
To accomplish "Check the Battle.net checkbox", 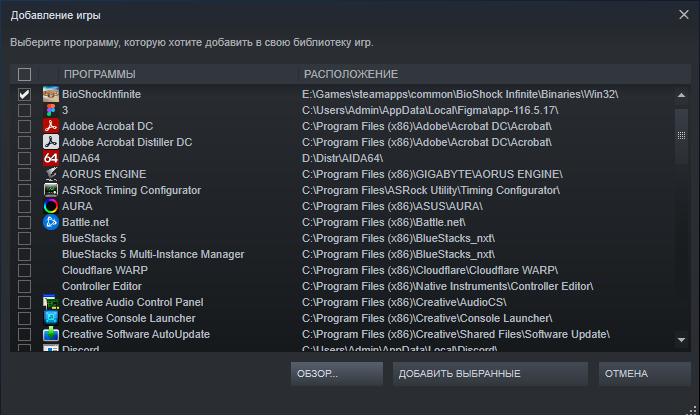I will pyautogui.click(x=24, y=222).
